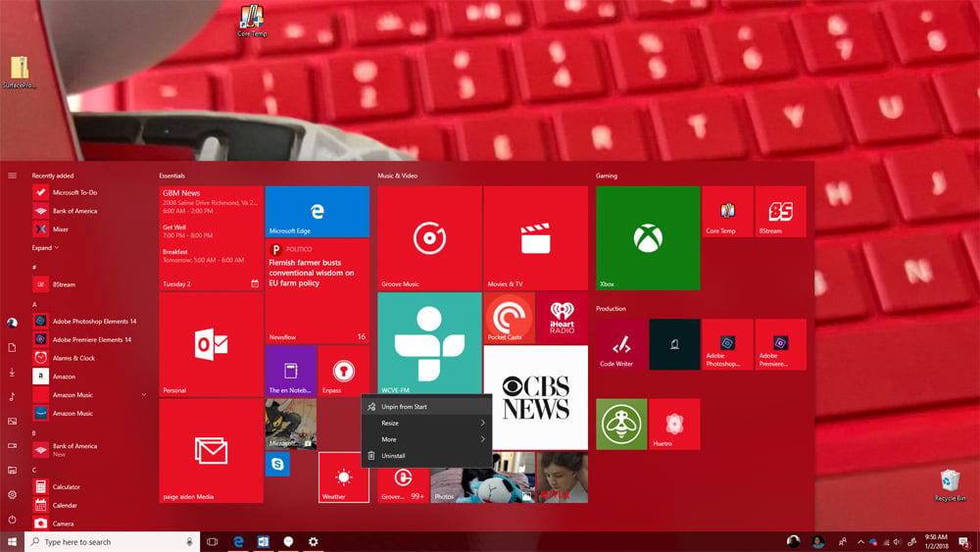Open the paige aiden Media mail tile
980x552 pixels.
coord(212,451)
